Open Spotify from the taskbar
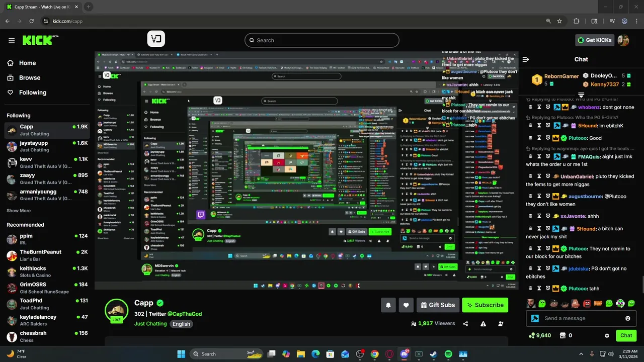The width and height of the screenshot is (644, 362). tap(448, 354)
